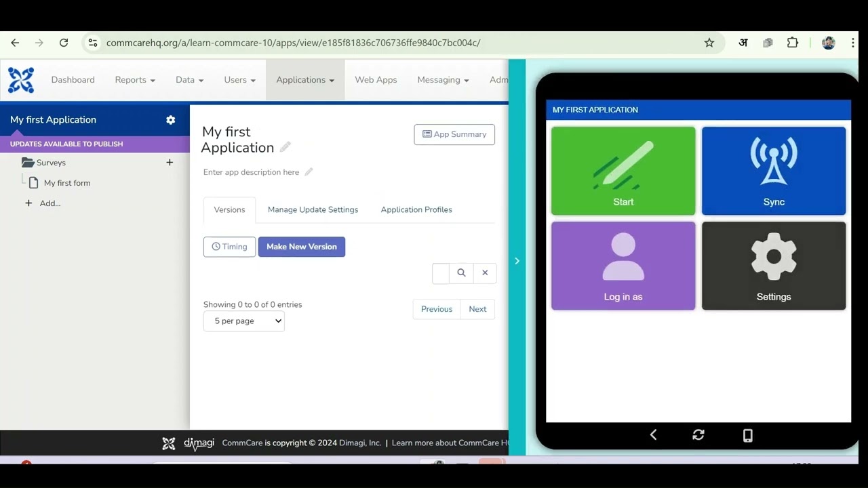The height and width of the screenshot is (488, 868).
Task: Open app settings gear beside My first Application
Action: (x=171, y=120)
